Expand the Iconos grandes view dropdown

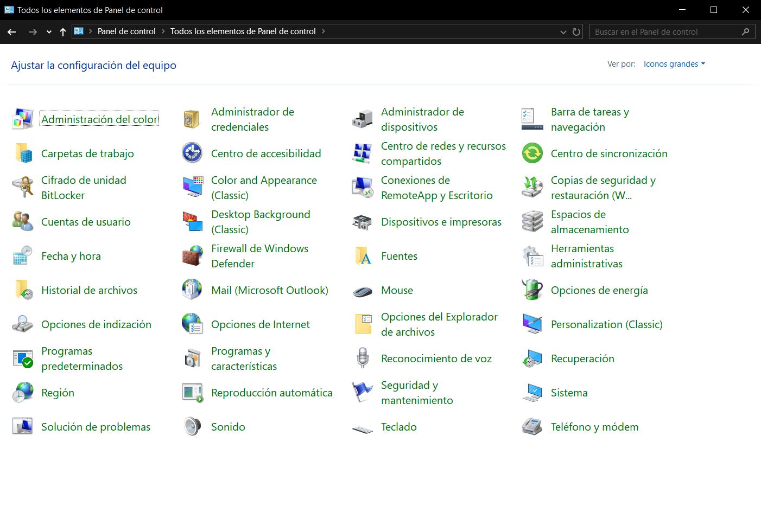pyautogui.click(x=674, y=64)
